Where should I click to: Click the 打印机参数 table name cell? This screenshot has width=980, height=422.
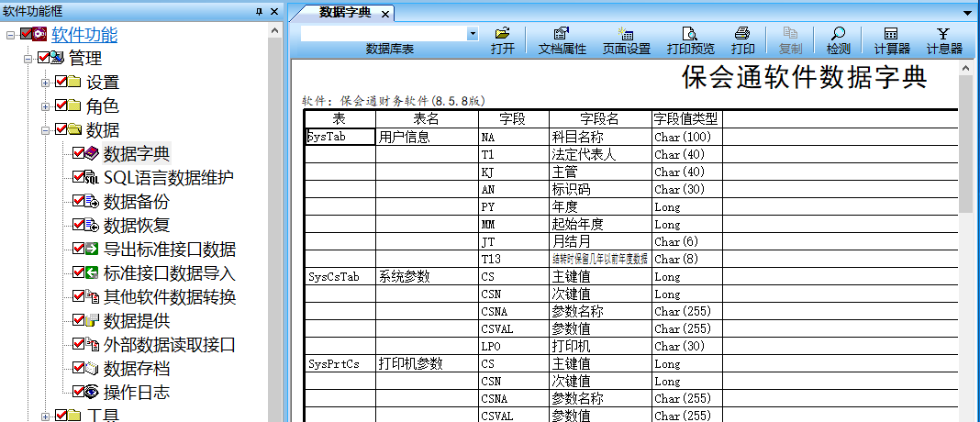pyautogui.click(x=427, y=364)
